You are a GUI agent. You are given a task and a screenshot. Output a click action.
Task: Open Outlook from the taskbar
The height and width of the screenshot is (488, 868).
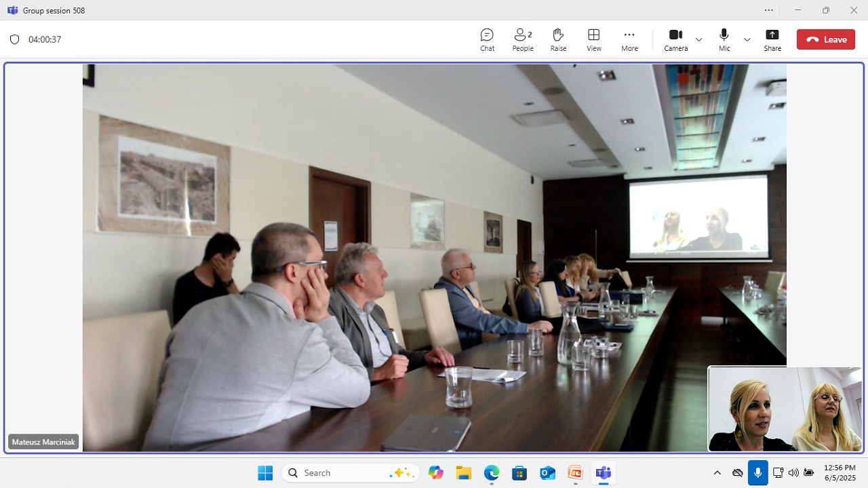tap(547, 473)
